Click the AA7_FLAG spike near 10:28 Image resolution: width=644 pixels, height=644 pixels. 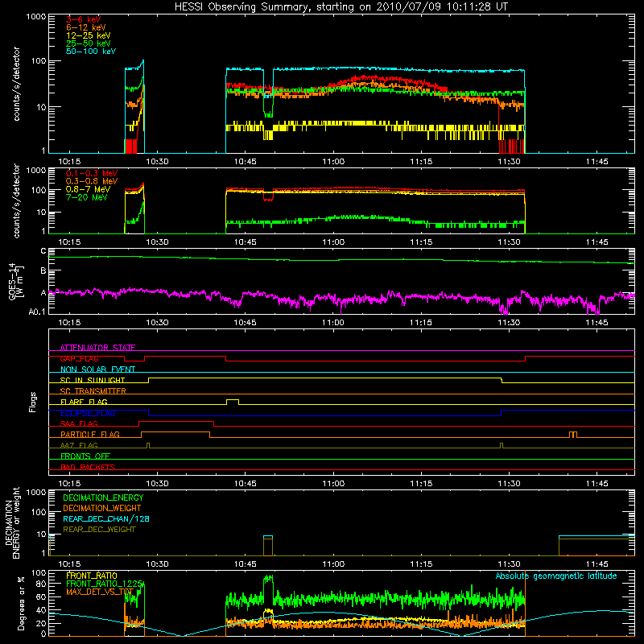point(148,445)
